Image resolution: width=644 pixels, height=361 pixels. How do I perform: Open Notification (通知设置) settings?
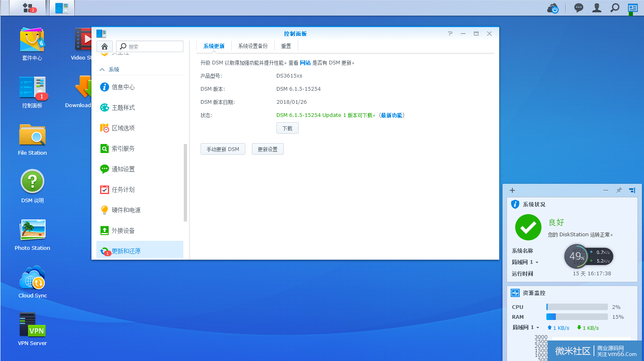coord(140,169)
